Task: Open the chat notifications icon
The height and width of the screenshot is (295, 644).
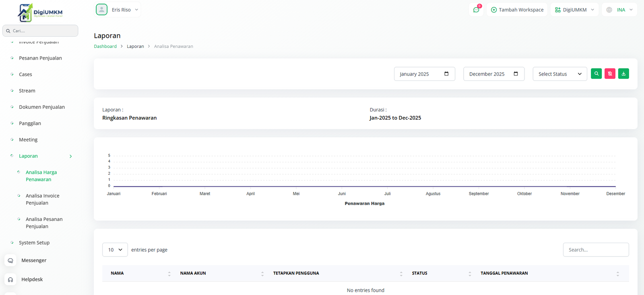Action: (476, 10)
